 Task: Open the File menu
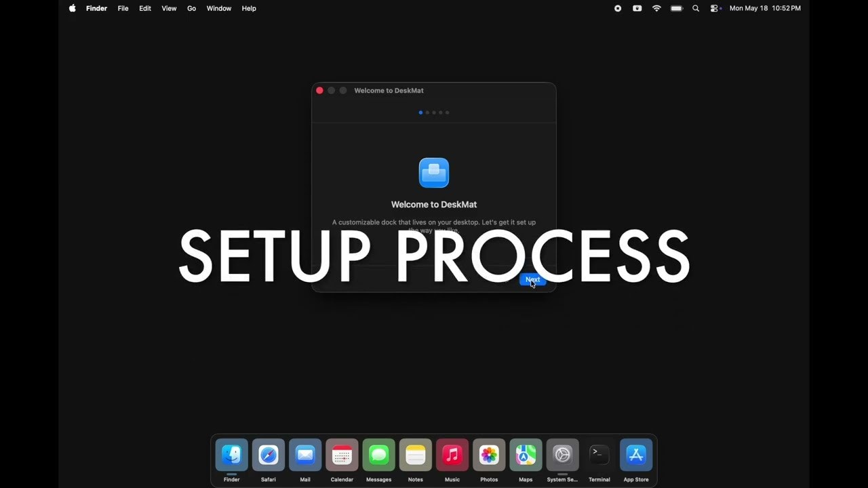pyautogui.click(x=123, y=8)
